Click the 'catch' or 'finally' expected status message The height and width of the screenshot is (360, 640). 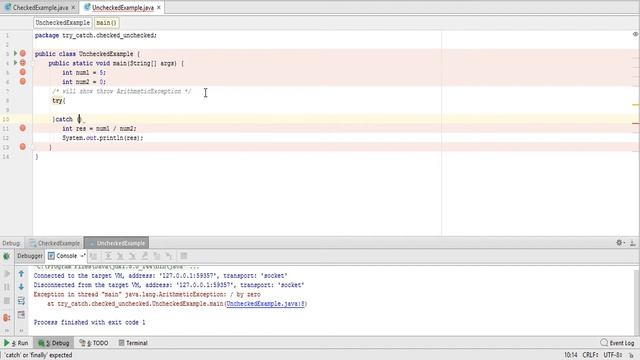point(38,355)
